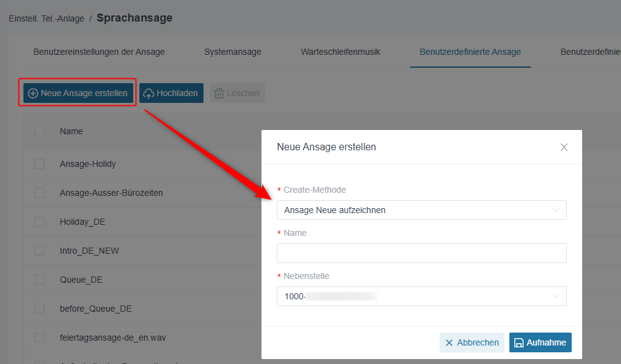Open the Create-Methode dropdown

421,210
